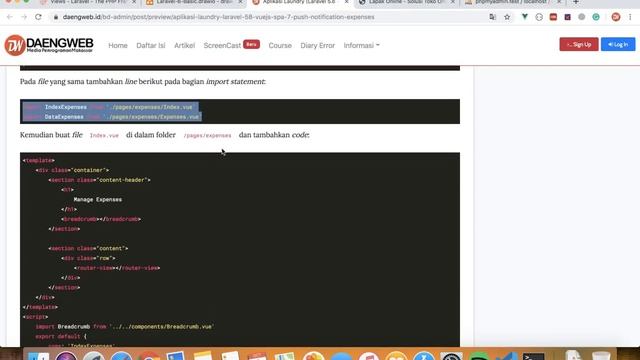Open the Course page
This screenshot has width=640, height=360.
coord(280,45)
